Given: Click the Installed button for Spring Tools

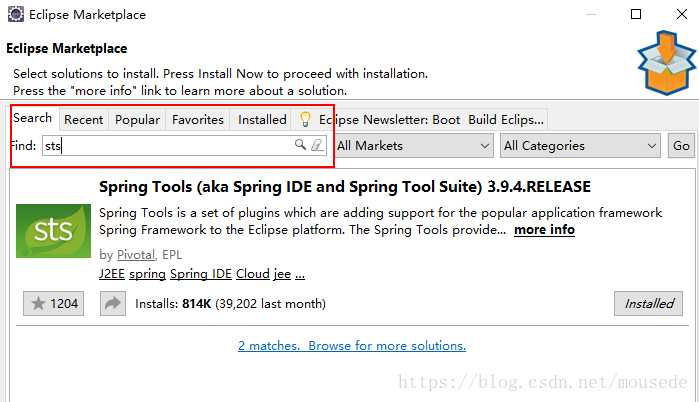Looking at the screenshot, I should tap(648, 304).
